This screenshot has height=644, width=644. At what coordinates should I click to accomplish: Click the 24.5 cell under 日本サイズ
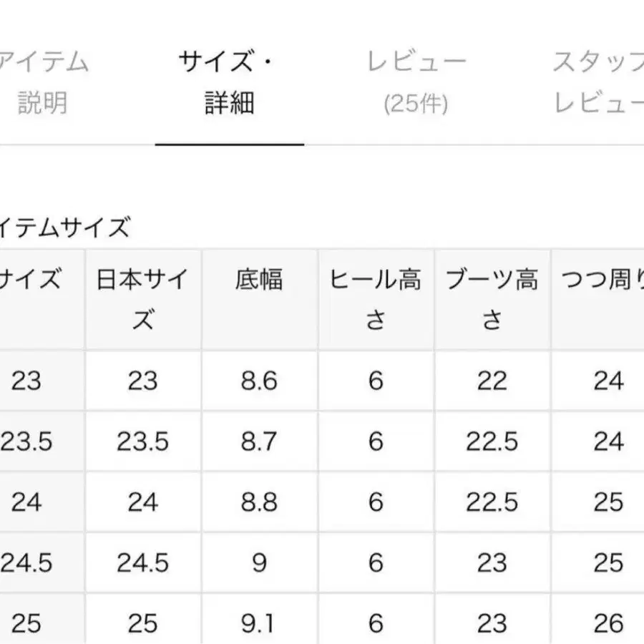click(143, 563)
